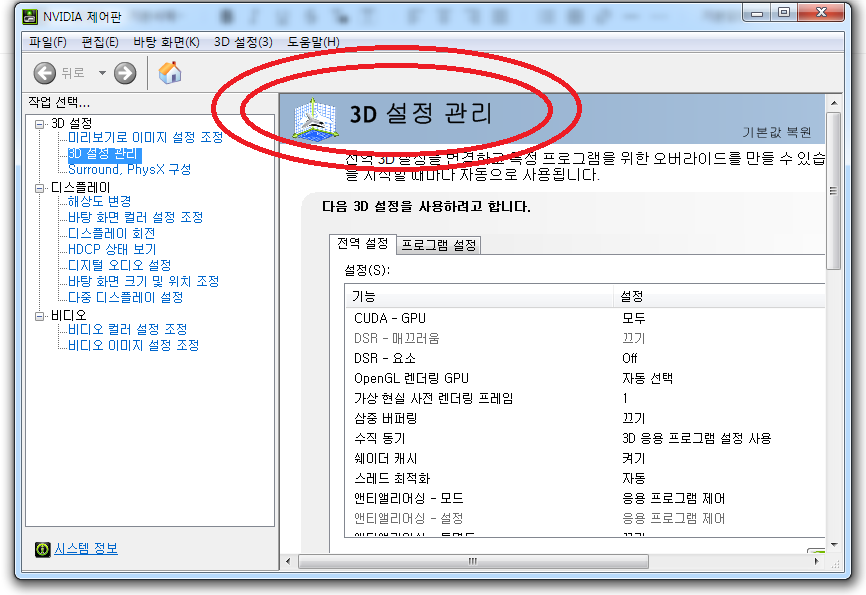The image size is (866, 595).
Task: Select the OpenGL 렌더링 GPU row
Action: 585,378
